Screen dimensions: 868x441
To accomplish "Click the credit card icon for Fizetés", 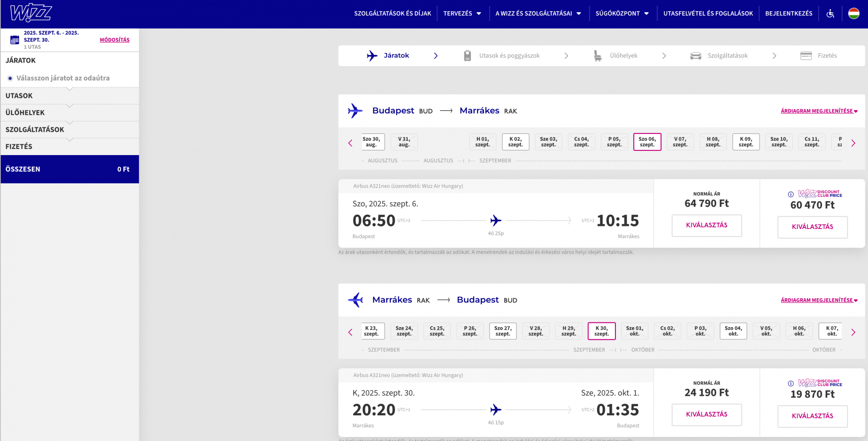I will coord(806,56).
